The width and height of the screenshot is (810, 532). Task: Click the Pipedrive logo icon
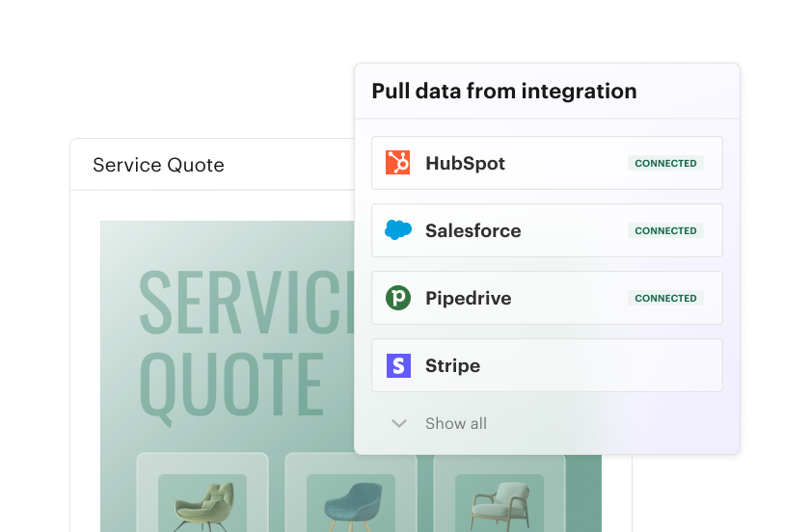[x=398, y=298]
